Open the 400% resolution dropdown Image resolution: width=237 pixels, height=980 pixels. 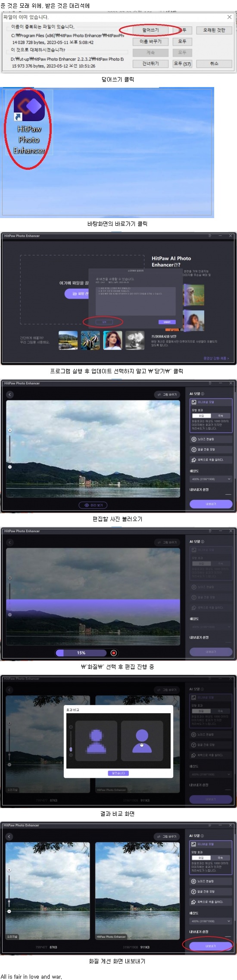pos(211,479)
